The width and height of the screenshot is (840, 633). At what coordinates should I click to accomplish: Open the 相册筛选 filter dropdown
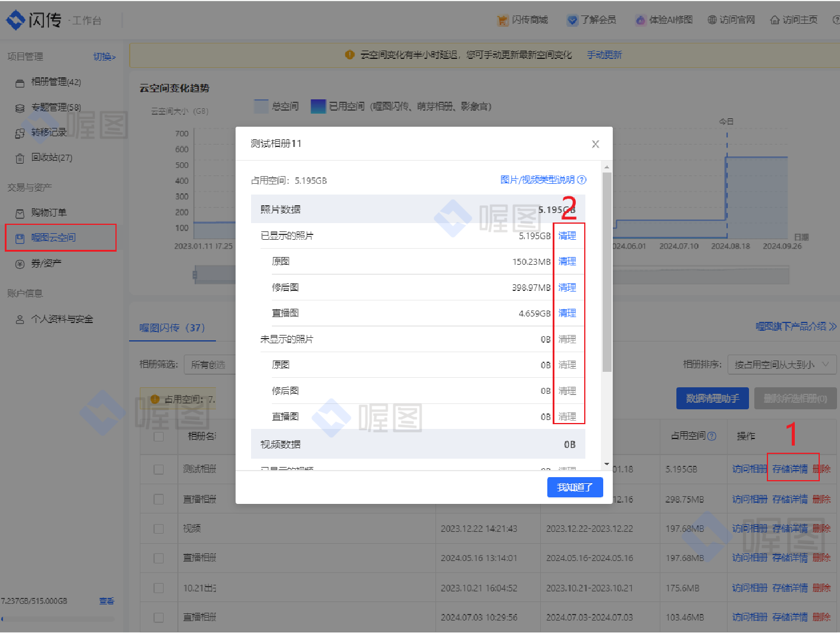click(210, 365)
